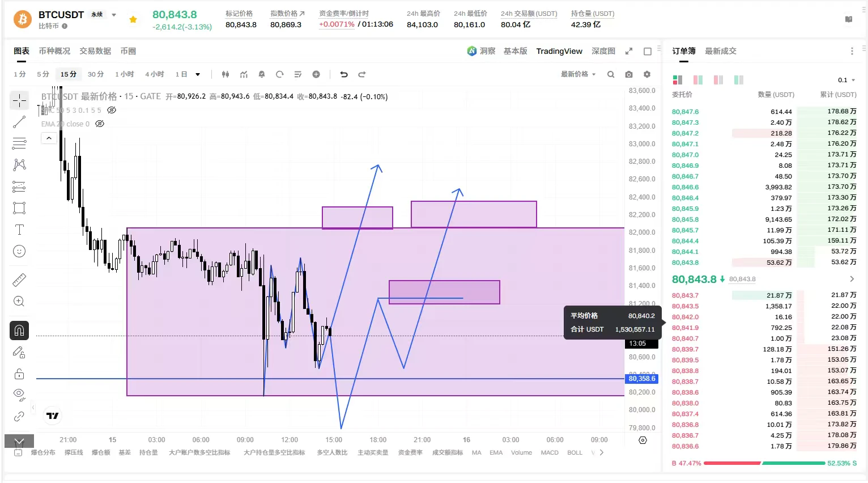Search symbols with the magnifier icon
This screenshot has width=868, height=483.
[x=611, y=74]
